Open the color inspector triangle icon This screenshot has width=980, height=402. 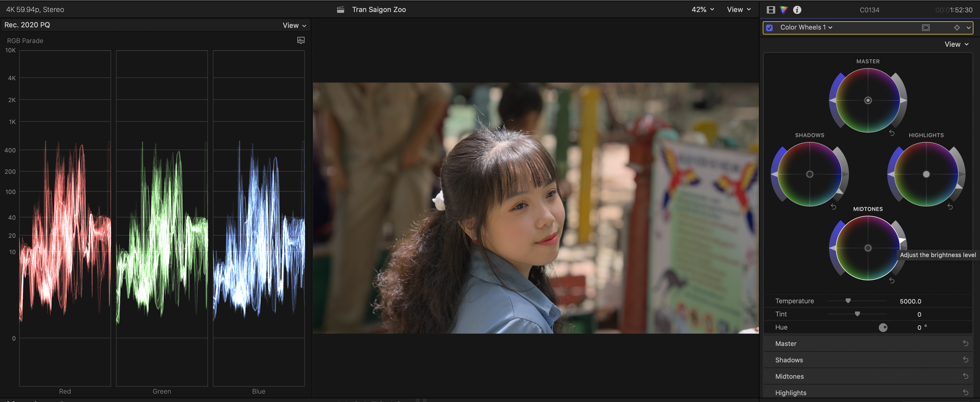[784, 10]
